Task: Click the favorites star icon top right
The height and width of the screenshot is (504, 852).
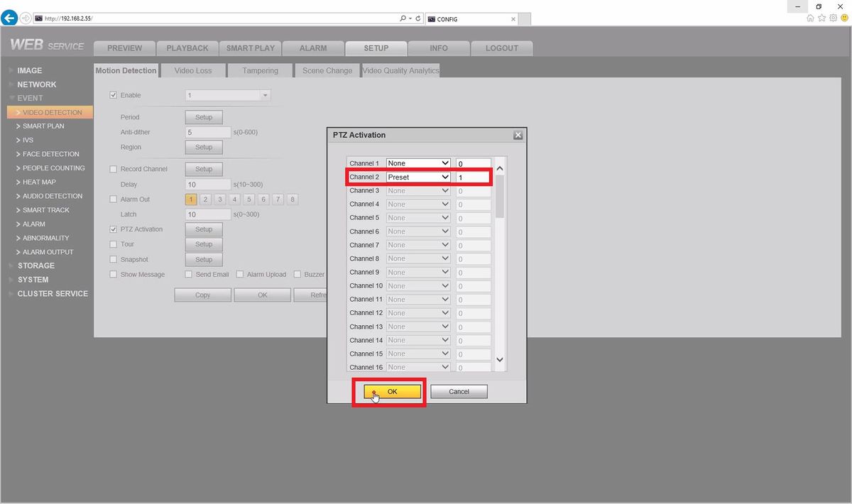Action: point(822,18)
